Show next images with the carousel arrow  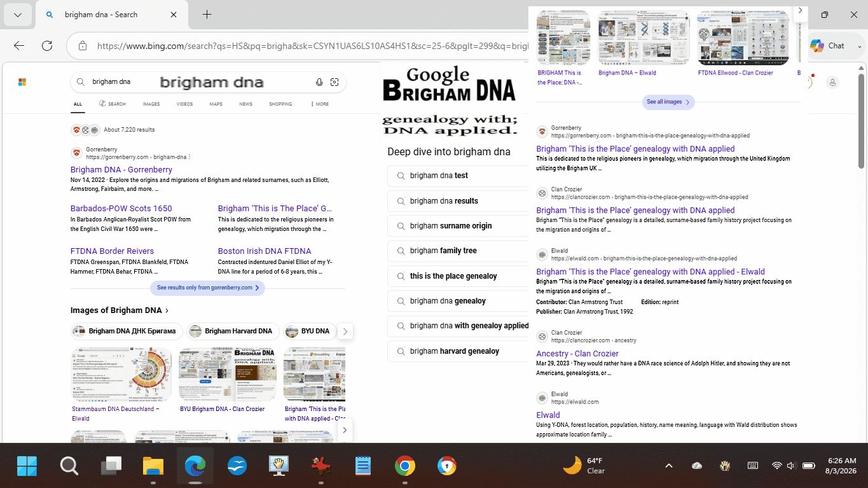pos(345,430)
